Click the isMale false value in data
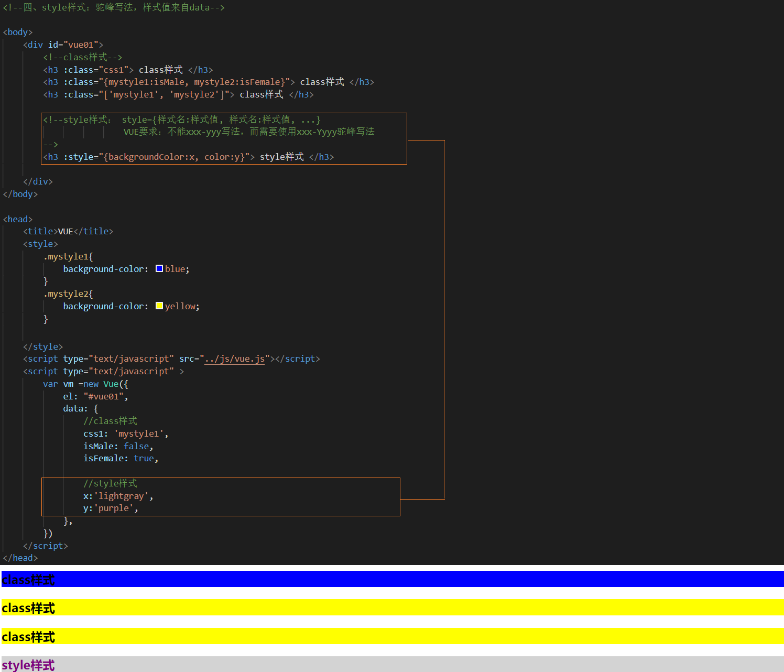This screenshot has width=784, height=672. pos(136,447)
